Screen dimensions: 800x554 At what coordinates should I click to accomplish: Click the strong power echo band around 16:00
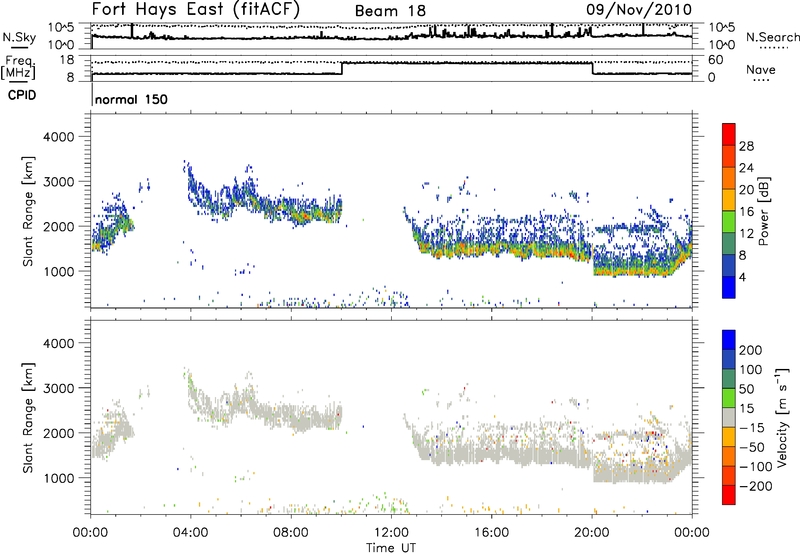(492, 249)
